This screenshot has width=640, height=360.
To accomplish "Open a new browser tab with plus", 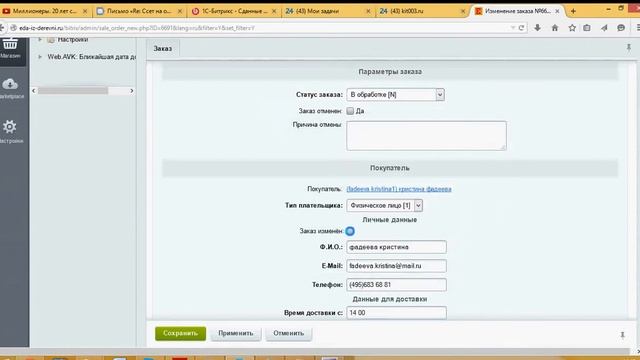I will (x=573, y=11).
